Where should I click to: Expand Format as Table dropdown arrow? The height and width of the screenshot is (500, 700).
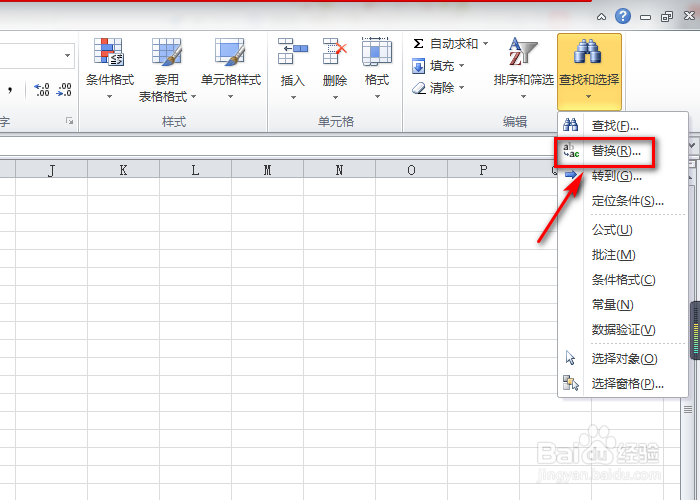tap(193, 96)
